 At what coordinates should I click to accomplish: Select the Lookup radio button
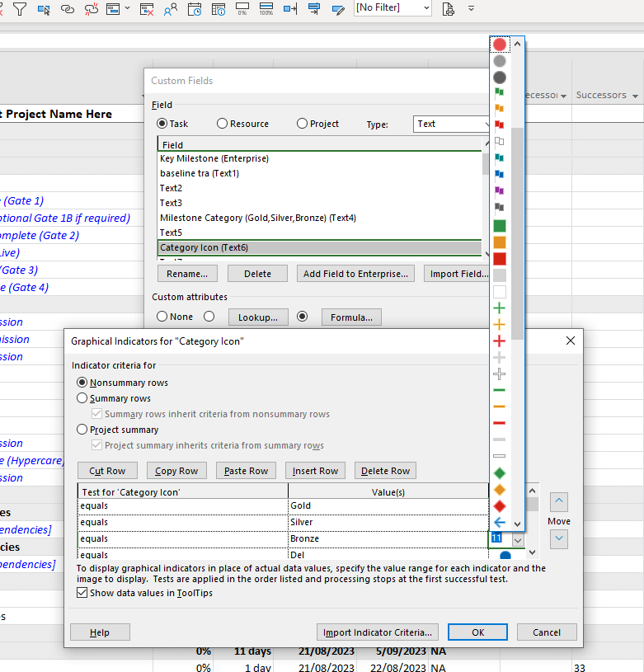[209, 317]
